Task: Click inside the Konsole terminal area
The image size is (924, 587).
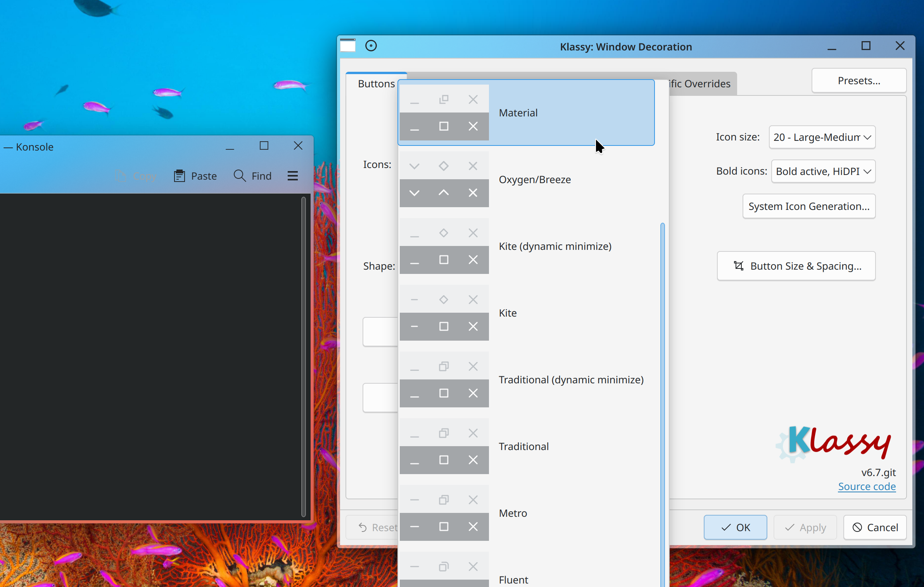Action: point(150,356)
